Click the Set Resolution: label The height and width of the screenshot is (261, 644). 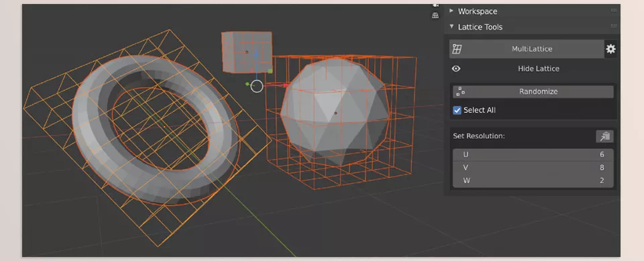(x=479, y=136)
